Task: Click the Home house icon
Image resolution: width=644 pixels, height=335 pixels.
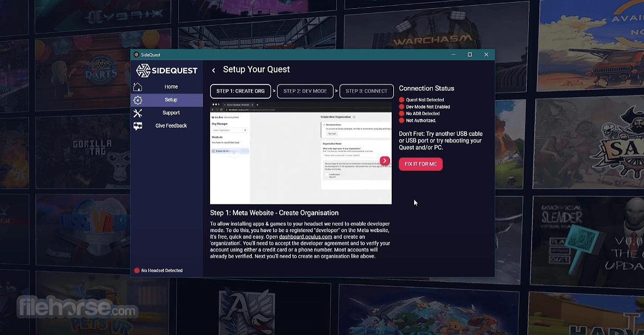Action: pos(138,87)
